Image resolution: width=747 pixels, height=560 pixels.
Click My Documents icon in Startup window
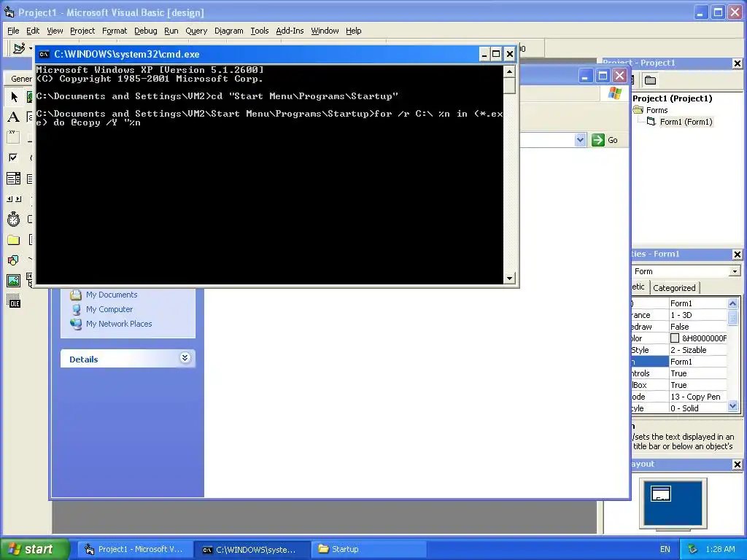(x=76, y=295)
